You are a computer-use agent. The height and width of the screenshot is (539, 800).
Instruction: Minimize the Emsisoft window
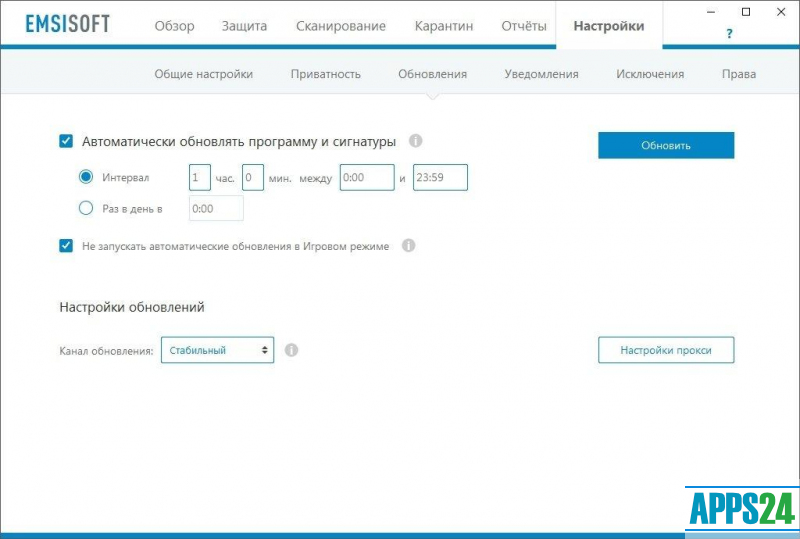point(714,12)
